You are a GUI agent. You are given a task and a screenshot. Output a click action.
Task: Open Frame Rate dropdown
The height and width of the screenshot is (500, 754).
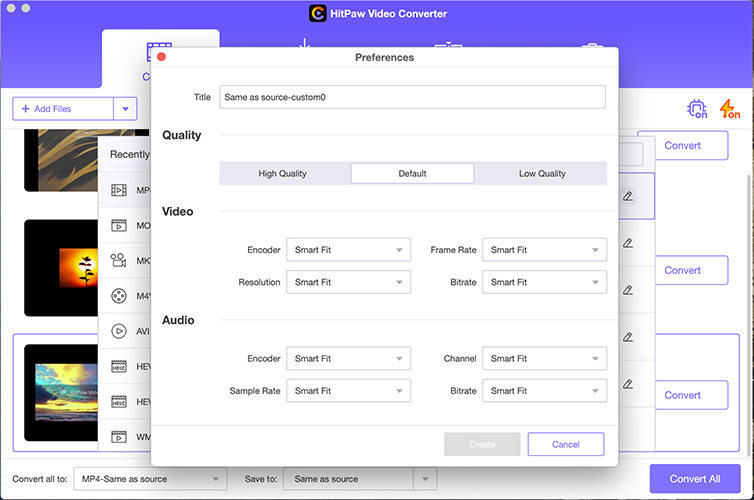(544, 250)
